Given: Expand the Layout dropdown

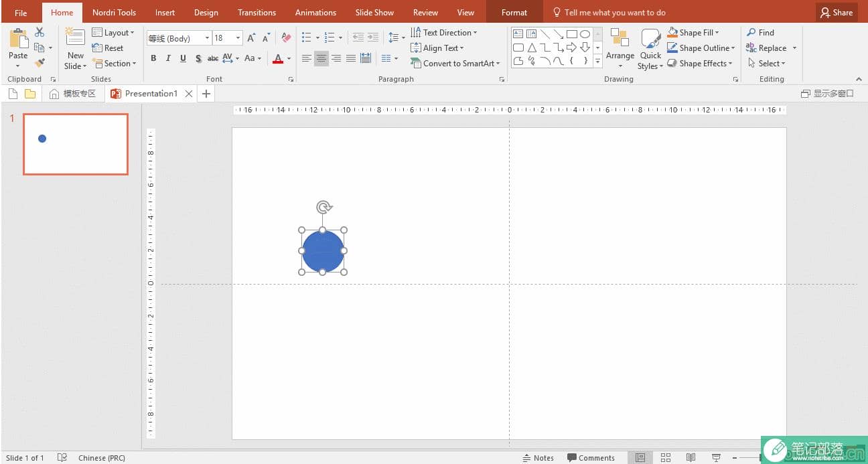Looking at the screenshot, I should 113,32.
